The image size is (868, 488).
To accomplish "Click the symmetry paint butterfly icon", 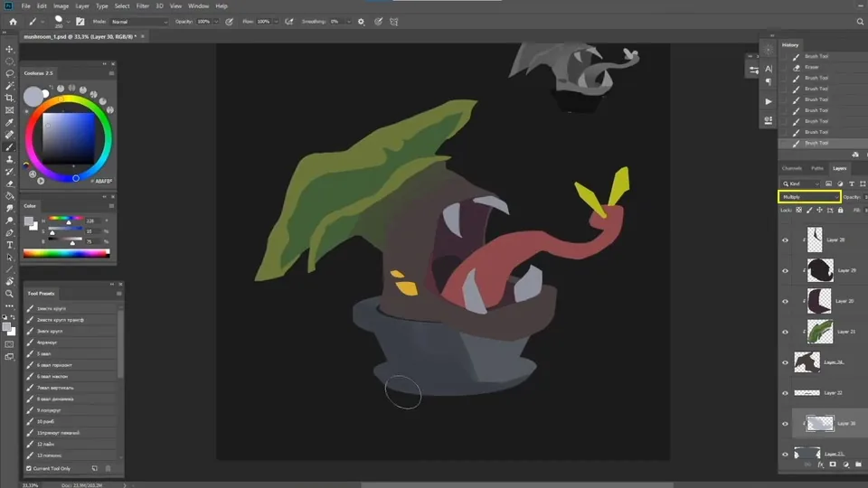I will pyautogui.click(x=394, y=22).
